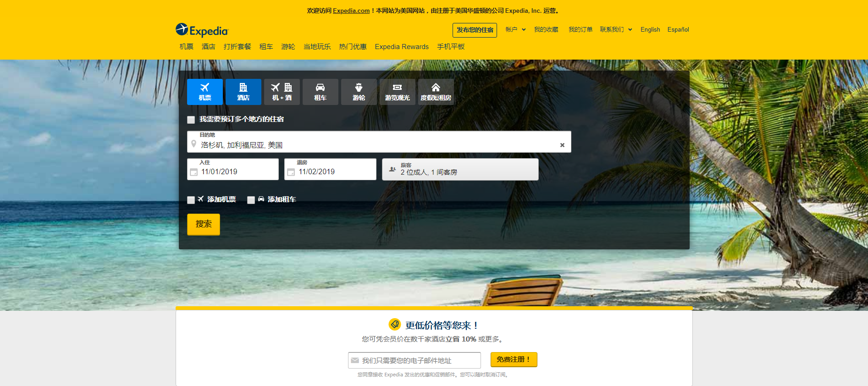The image size is (868, 386).
Task: Click the envelope icon in email field
Action: (355, 360)
